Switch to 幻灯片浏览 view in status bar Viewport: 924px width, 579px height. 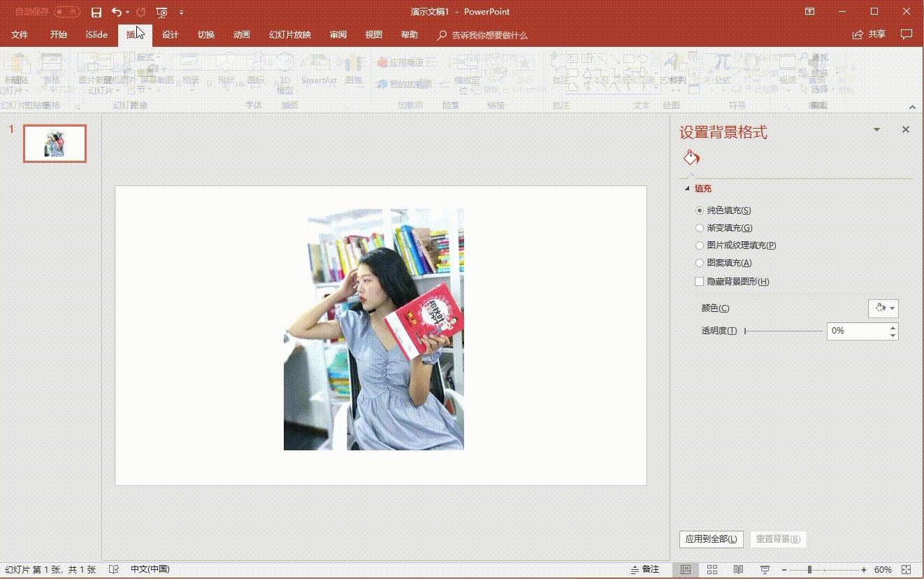pos(711,569)
